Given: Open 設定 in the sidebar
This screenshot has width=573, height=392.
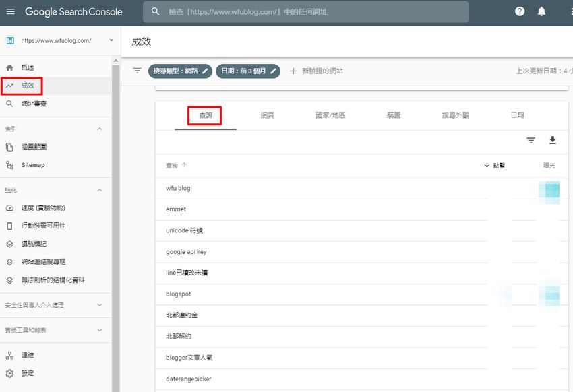Looking at the screenshot, I should pyautogui.click(x=55, y=373).
